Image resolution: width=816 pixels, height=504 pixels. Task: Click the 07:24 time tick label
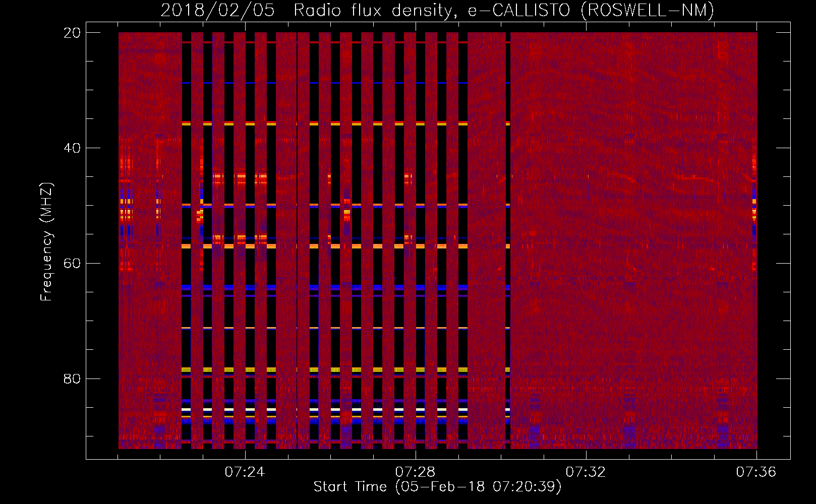pyautogui.click(x=245, y=472)
